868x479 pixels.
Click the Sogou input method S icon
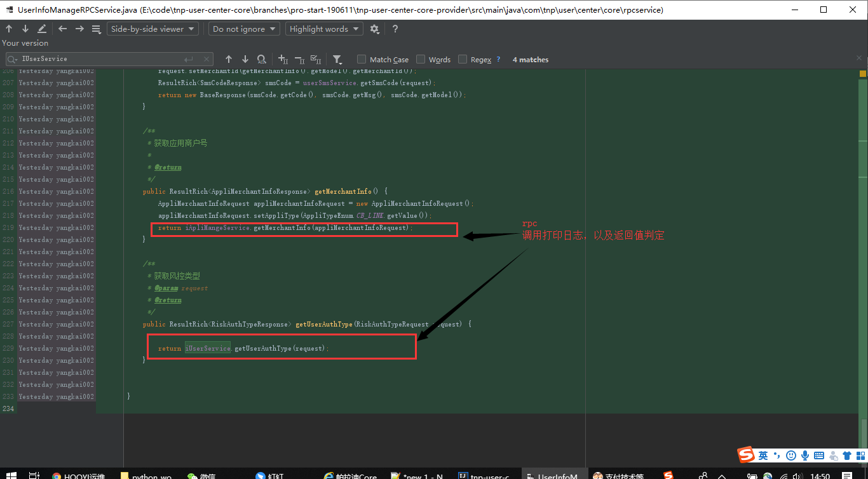[745, 455]
